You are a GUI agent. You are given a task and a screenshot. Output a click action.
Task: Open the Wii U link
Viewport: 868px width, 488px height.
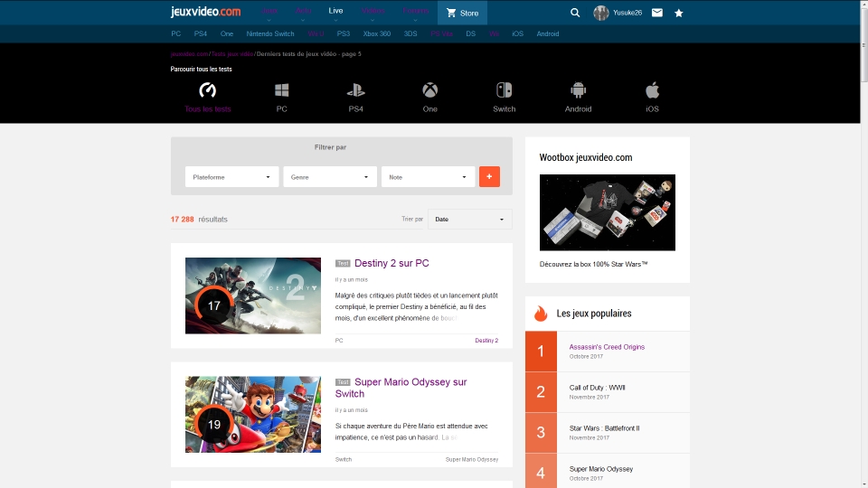pos(316,33)
